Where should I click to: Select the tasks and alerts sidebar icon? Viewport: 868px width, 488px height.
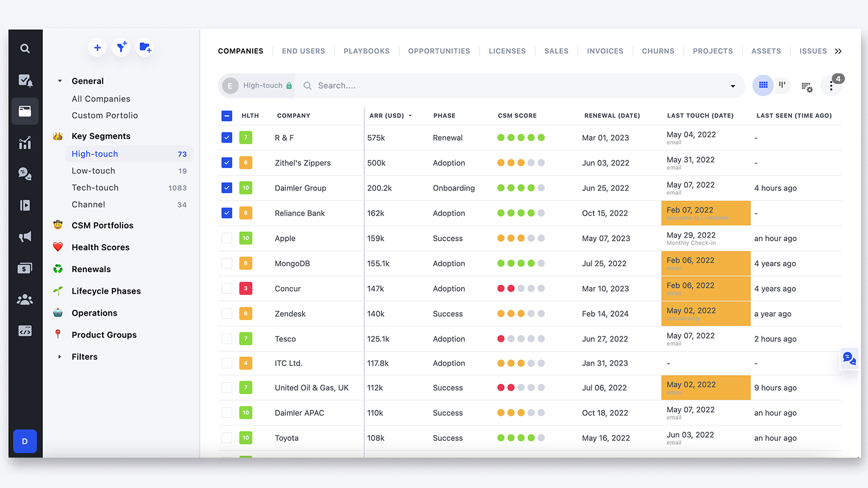(x=25, y=80)
